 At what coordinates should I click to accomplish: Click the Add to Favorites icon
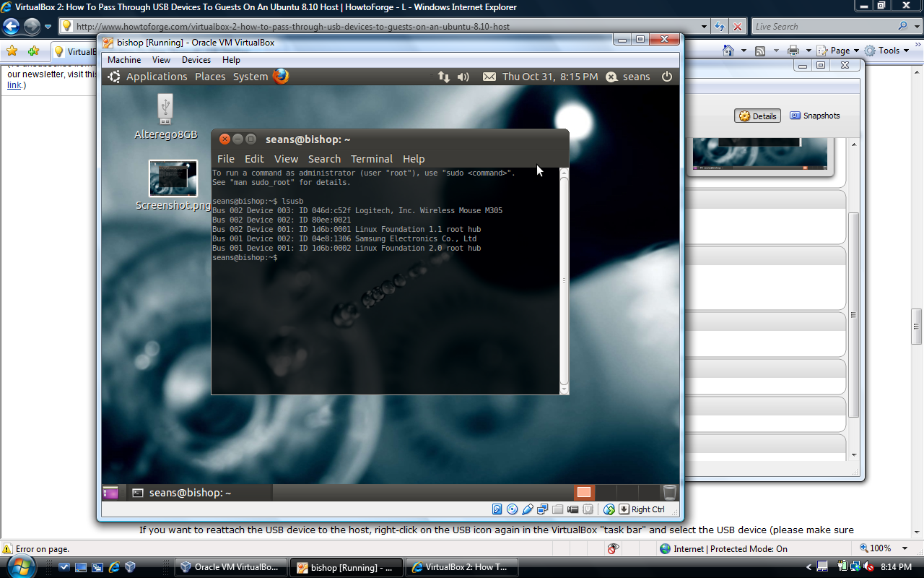pyautogui.click(x=33, y=51)
